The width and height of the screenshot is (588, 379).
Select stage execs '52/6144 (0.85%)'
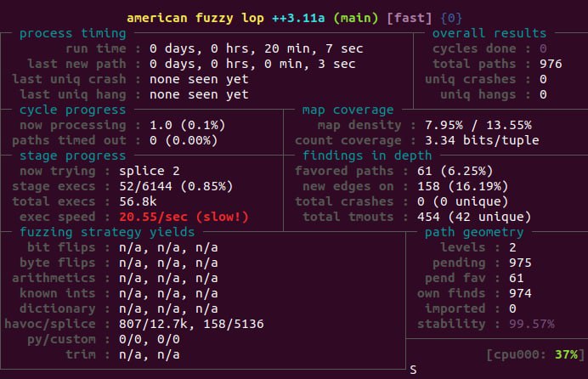(x=176, y=186)
